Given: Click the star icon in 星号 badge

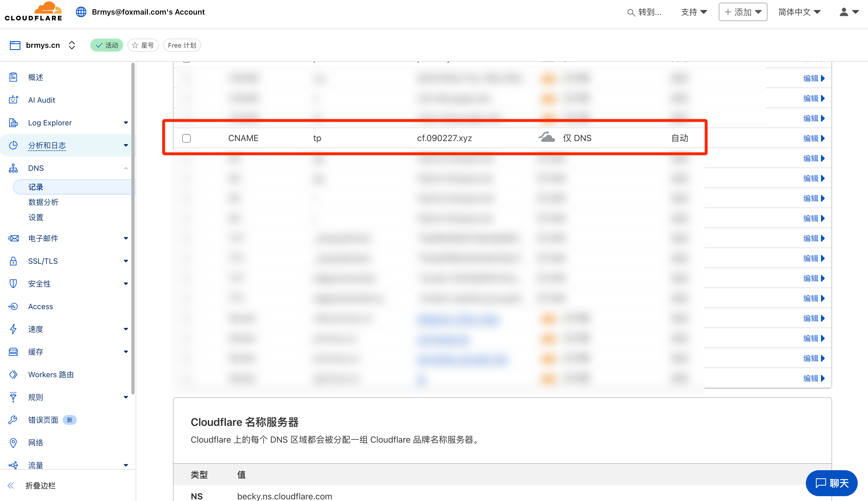Looking at the screenshot, I should (x=135, y=45).
